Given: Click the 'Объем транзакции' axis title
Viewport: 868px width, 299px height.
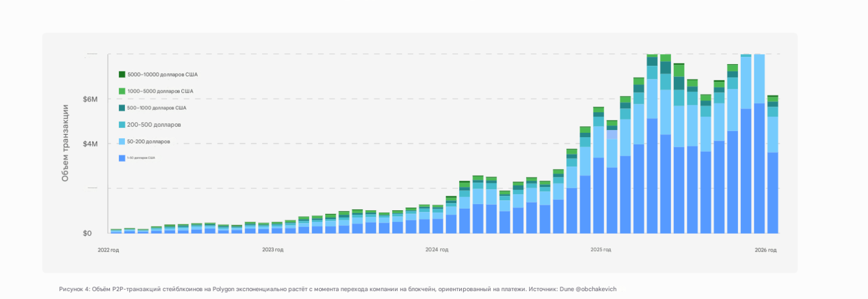Looking at the screenshot, I should click(65, 143).
